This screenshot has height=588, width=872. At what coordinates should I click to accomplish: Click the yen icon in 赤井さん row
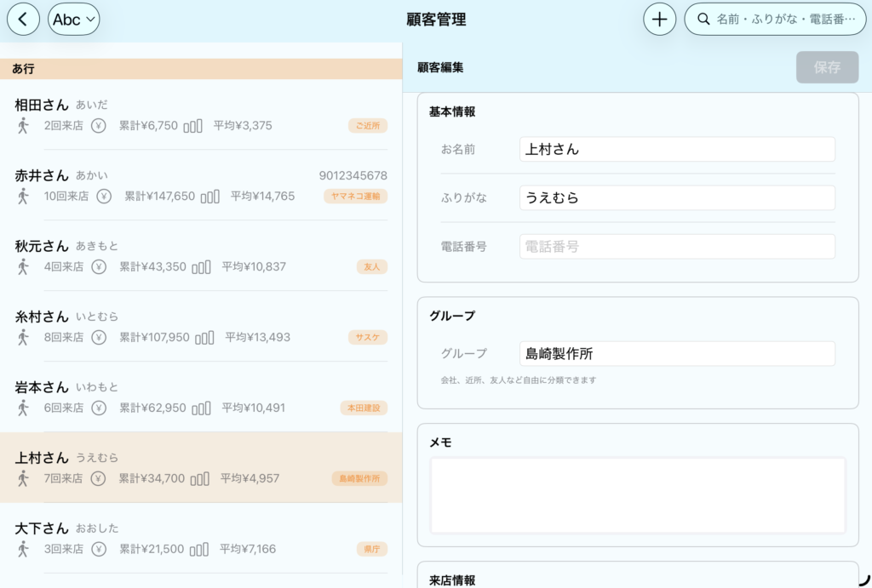[104, 197]
